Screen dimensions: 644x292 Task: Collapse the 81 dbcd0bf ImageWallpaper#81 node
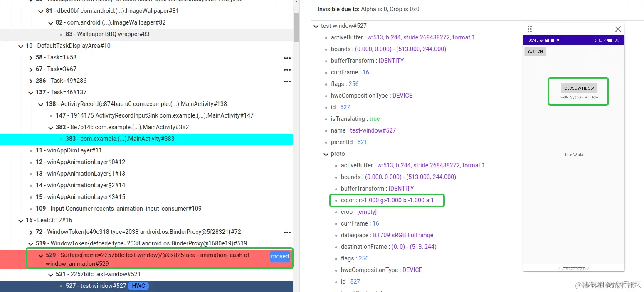tap(41, 11)
